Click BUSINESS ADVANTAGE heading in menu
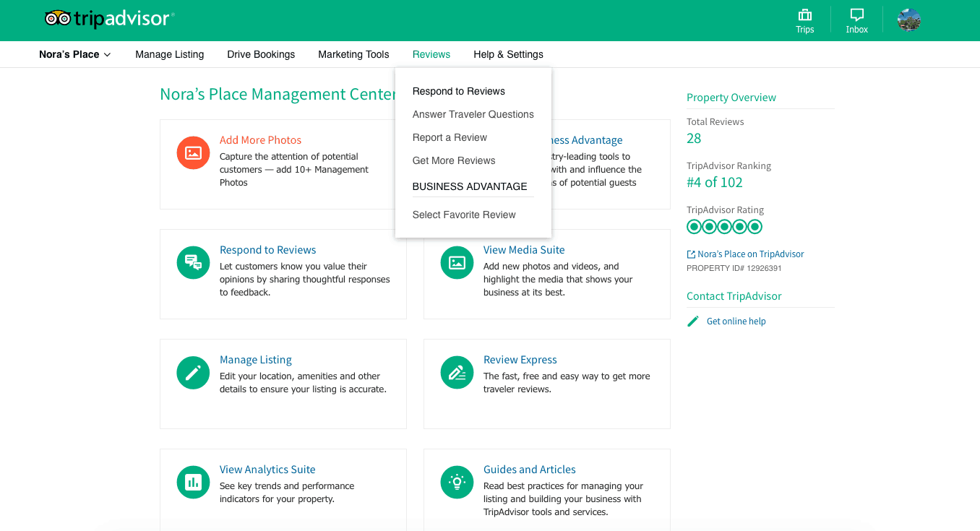 (x=470, y=186)
